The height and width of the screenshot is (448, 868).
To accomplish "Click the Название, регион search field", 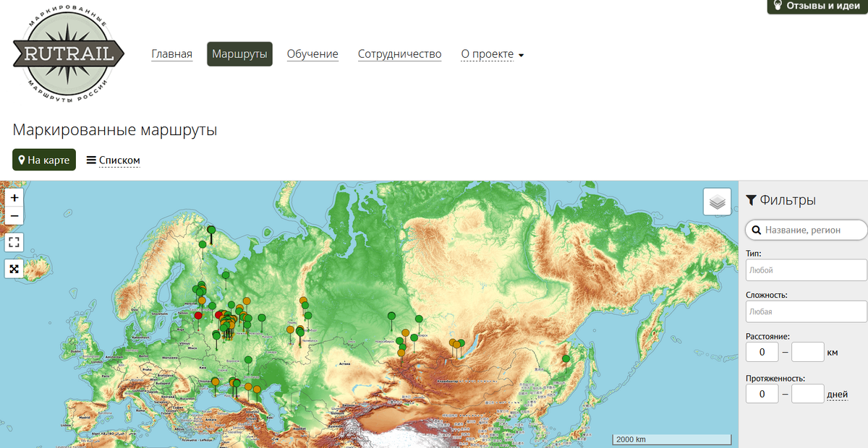I will (807, 230).
